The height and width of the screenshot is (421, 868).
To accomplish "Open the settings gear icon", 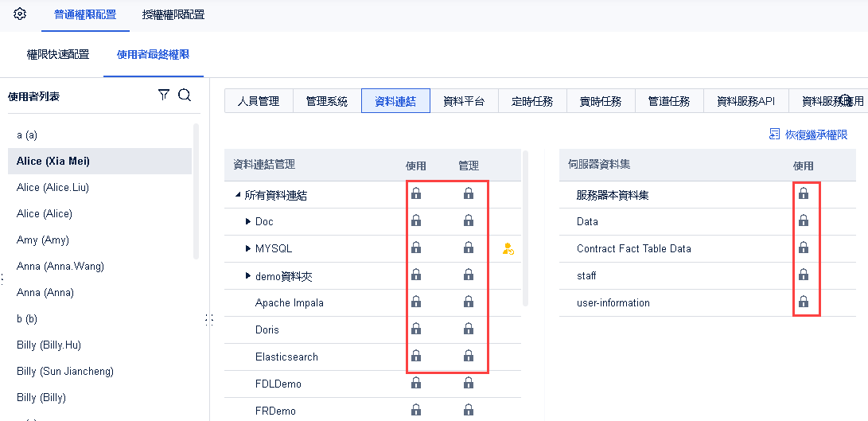I will click(20, 14).
